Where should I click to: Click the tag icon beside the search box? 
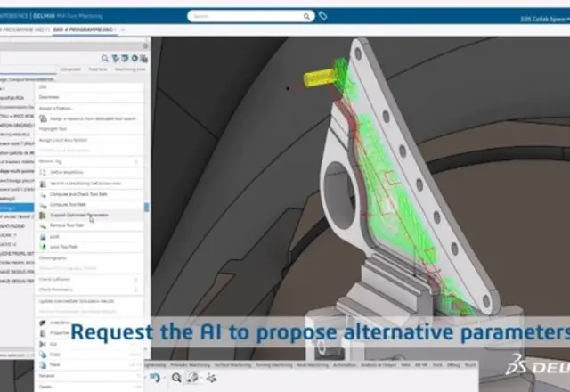click(322, 16)
